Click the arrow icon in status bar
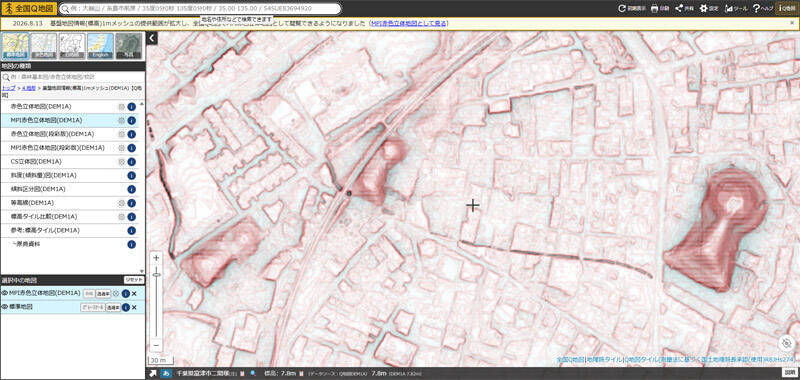This screenshot has height=380, width=800. point(153,374)
